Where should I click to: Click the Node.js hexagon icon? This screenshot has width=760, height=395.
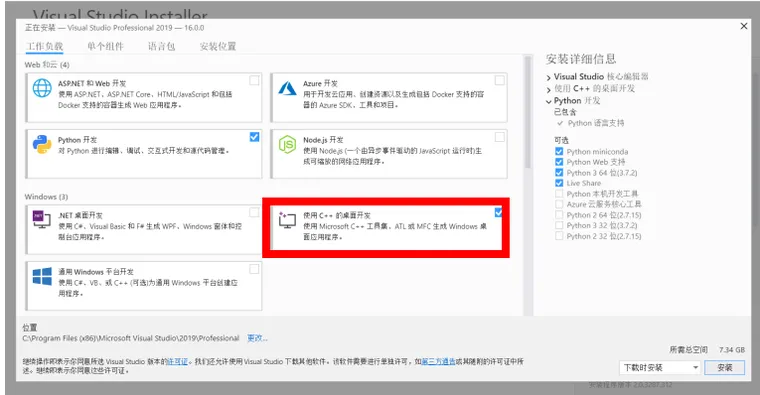287,144
